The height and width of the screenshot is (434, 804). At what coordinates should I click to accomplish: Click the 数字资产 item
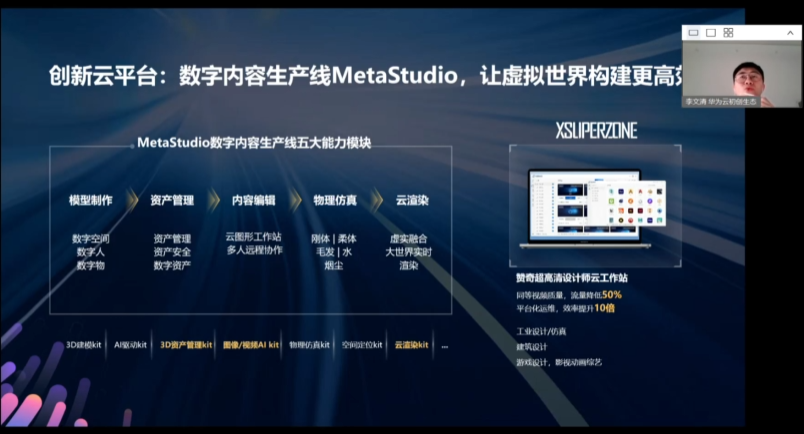tap(172, 265)
